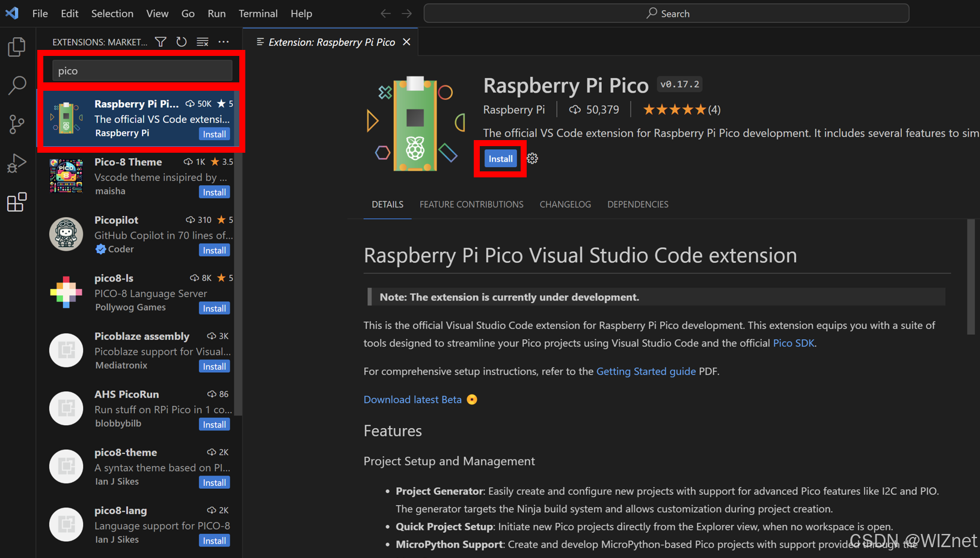Open the Pico SDK link
This screenshot has height=558, width=980.
point(793,343)
